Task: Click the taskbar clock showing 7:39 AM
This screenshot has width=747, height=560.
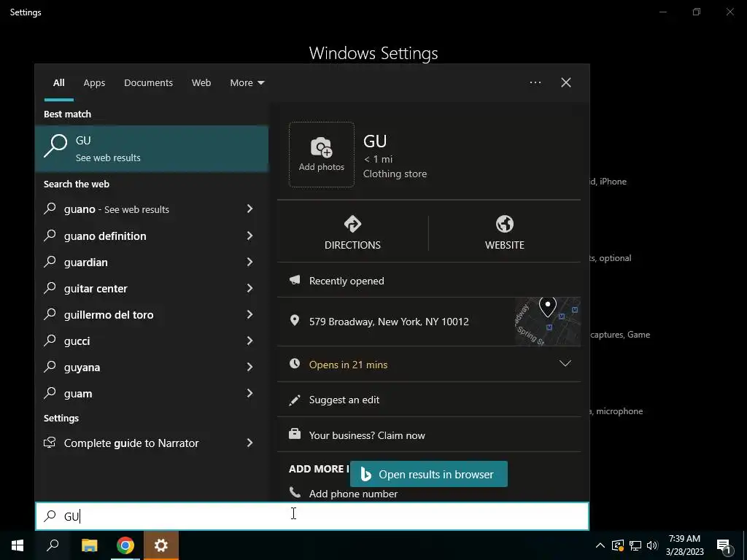Action: pyautogui.click(x=684, y=545)
